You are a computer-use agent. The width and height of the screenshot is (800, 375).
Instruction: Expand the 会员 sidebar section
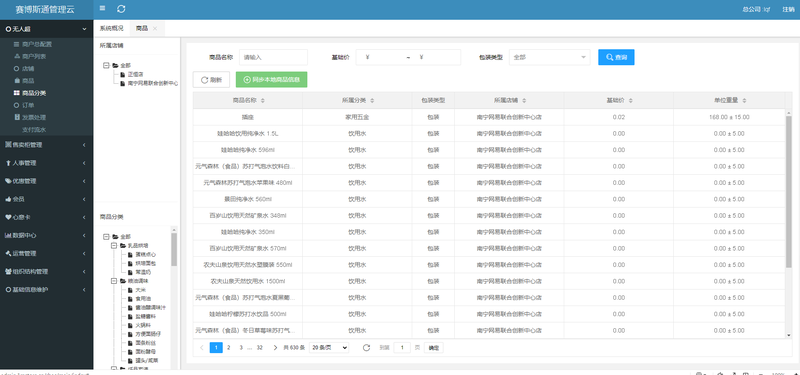pos(46,199)
